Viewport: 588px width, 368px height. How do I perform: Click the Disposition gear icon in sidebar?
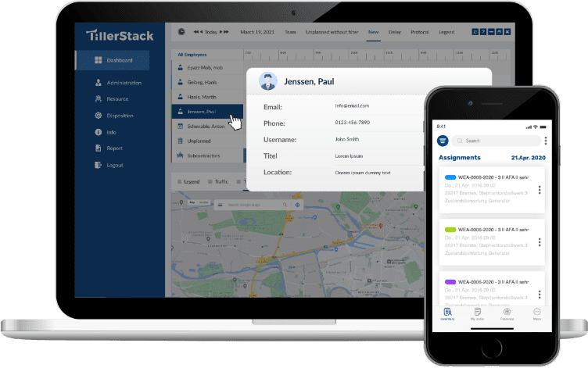pos(98,116)
